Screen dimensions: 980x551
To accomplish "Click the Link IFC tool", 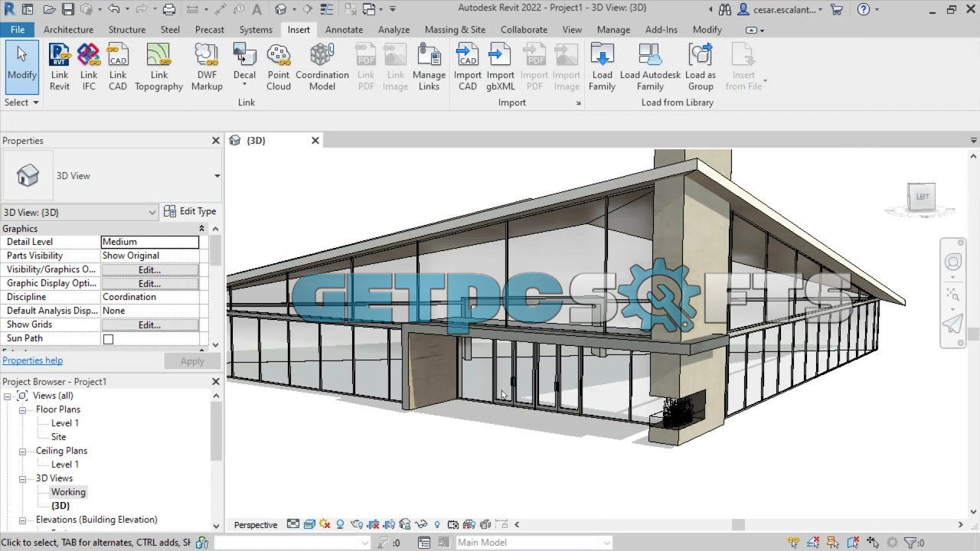I will [x=89, y=67].
